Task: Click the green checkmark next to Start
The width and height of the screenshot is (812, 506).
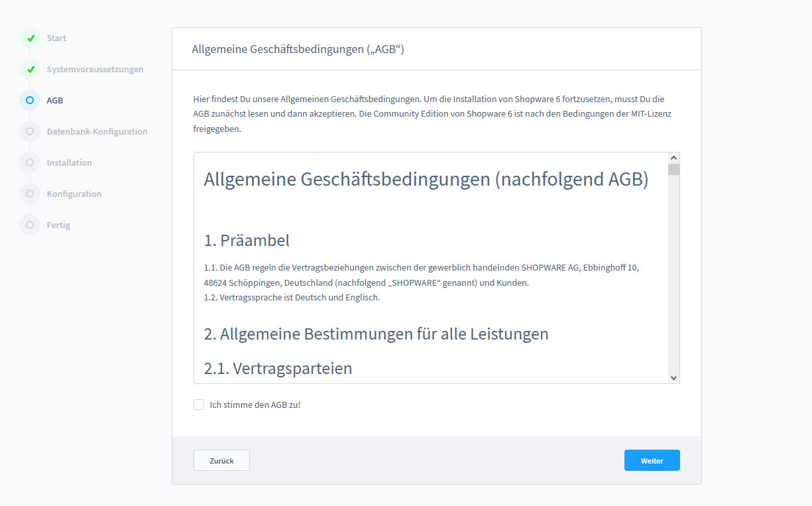Action: [30, 38]
